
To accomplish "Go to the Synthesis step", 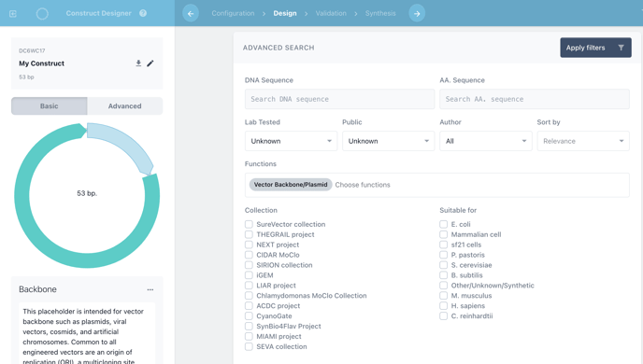I will [x=380, y=13].
